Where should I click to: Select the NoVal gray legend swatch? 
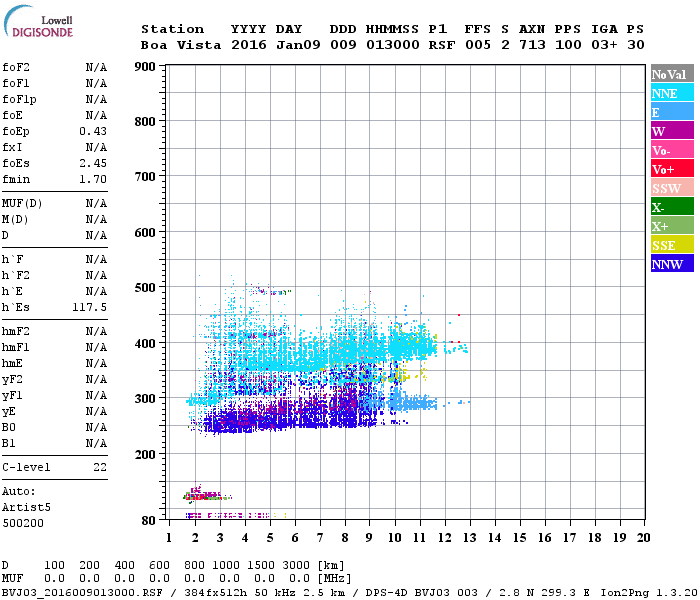(x=672, y=74)
